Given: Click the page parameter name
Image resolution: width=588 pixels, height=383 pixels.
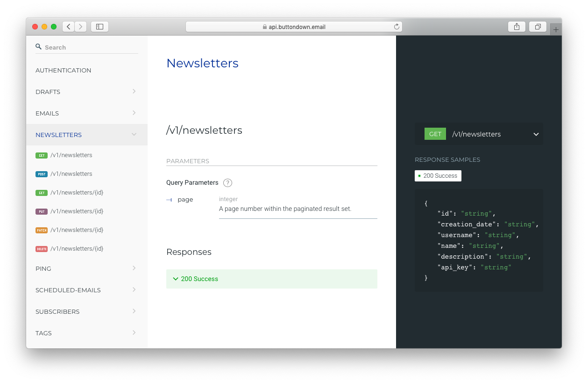Looking at the screenshot, I should click(185, 199).
